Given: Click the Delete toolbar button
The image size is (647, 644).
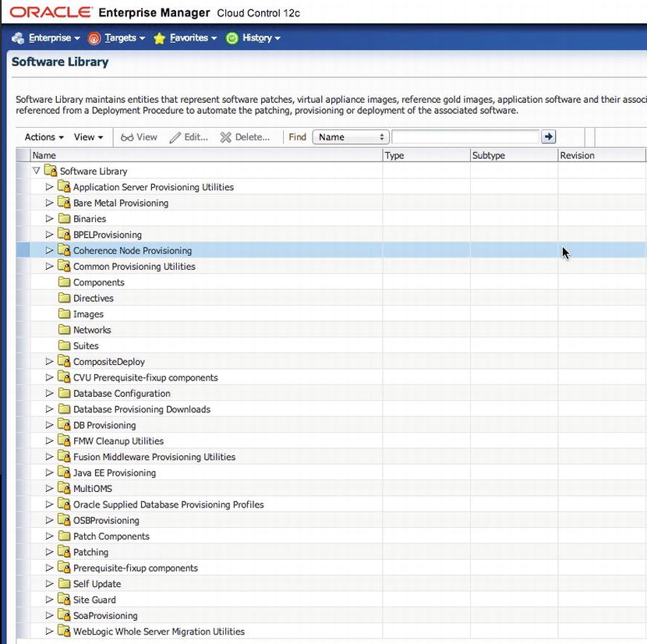Looking at the screenshot, I should pyautogui.click(x=245, y=137).
